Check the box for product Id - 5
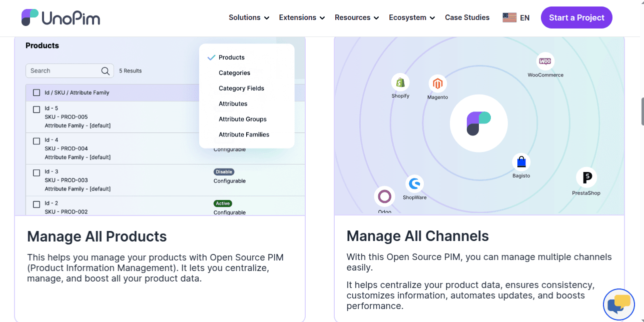The image size is (644, 322). click(37, 109)
